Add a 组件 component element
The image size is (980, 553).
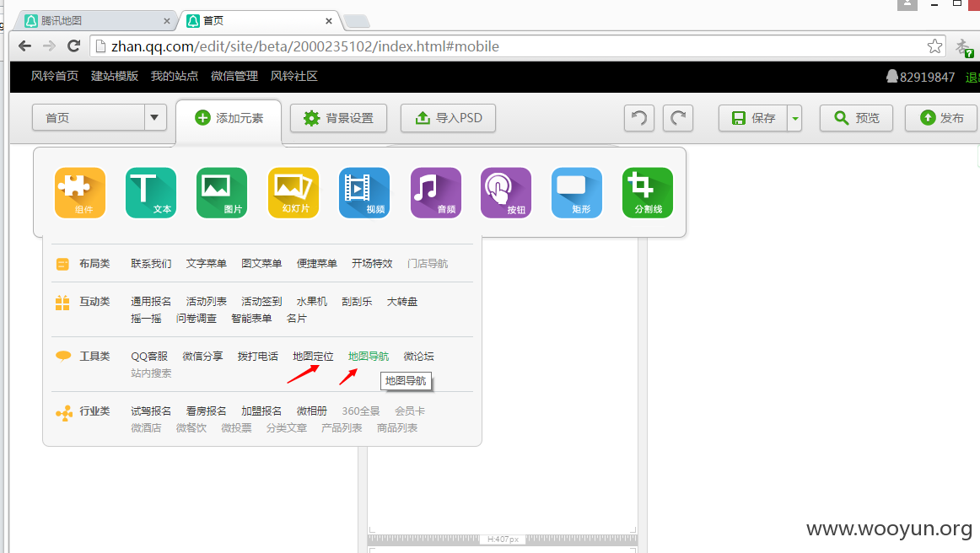(80, 193)
